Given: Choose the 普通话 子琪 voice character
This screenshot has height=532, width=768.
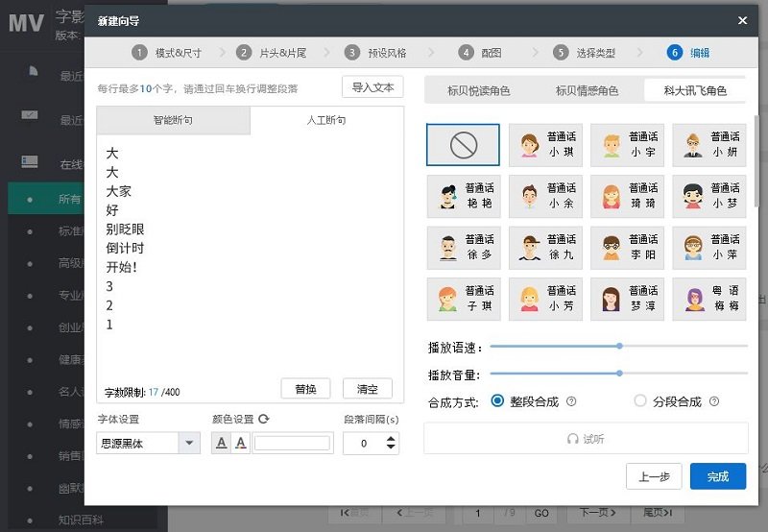Looking at the screenshot, I should click(464, 299).
